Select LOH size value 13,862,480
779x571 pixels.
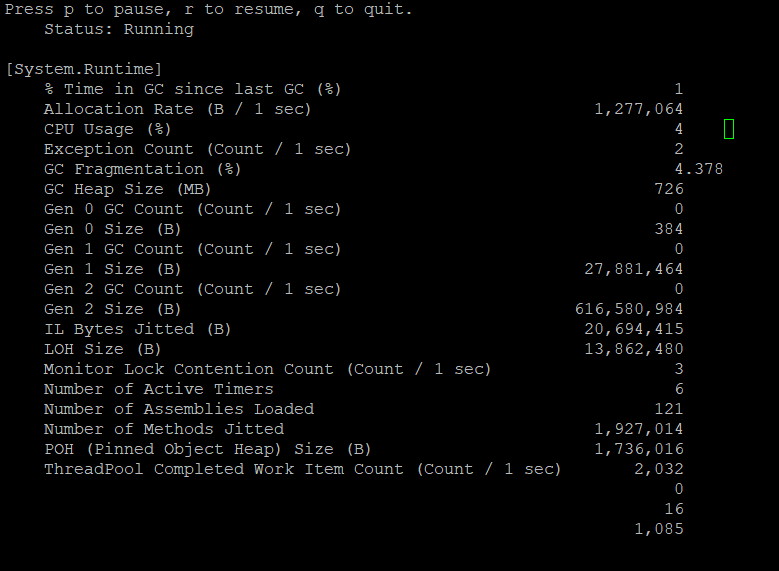tap(633, 349)
